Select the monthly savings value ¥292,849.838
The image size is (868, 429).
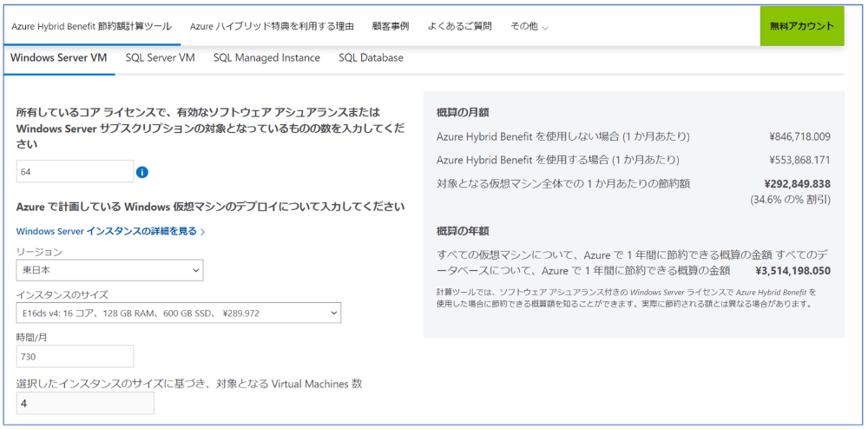[x=797, y=184]
